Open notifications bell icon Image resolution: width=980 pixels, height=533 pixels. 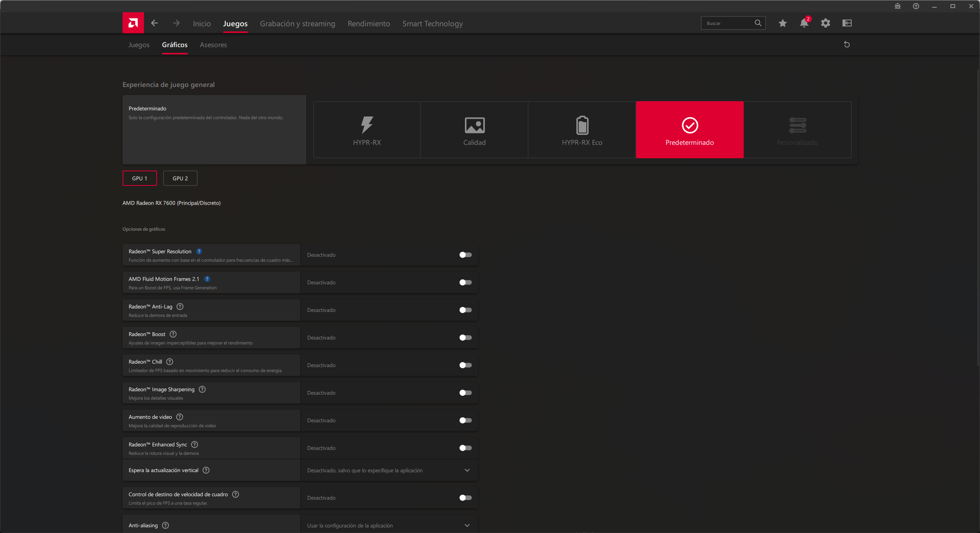(804, 23)
